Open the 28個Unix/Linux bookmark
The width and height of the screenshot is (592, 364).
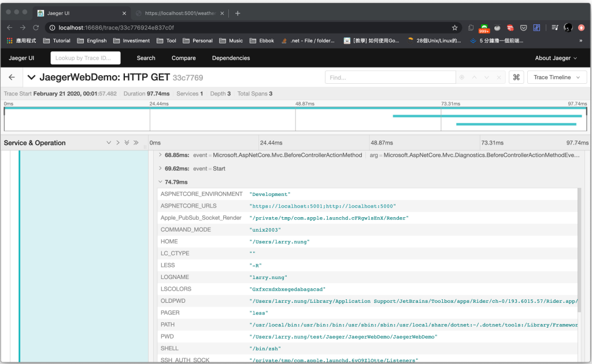click(435, 40)
